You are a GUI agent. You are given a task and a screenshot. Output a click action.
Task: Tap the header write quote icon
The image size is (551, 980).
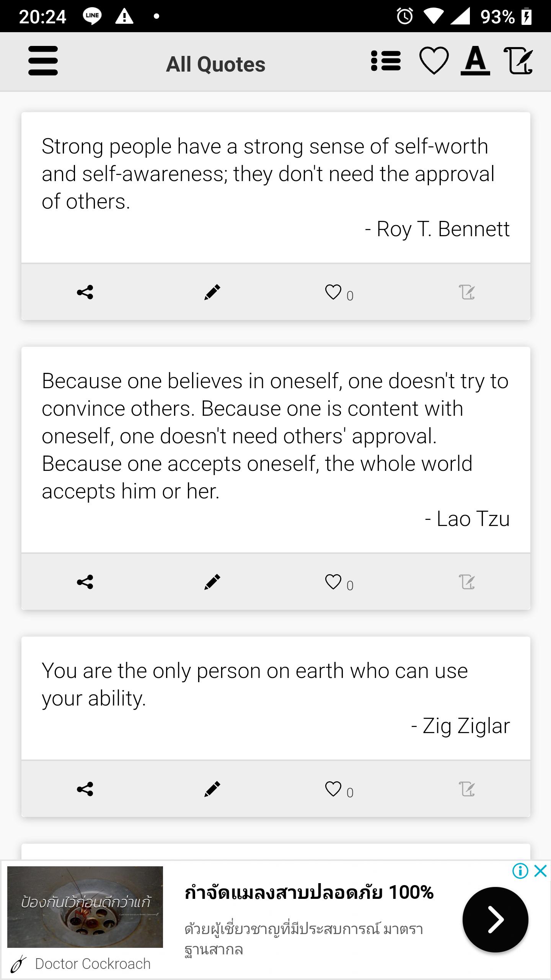click(518, 60)
